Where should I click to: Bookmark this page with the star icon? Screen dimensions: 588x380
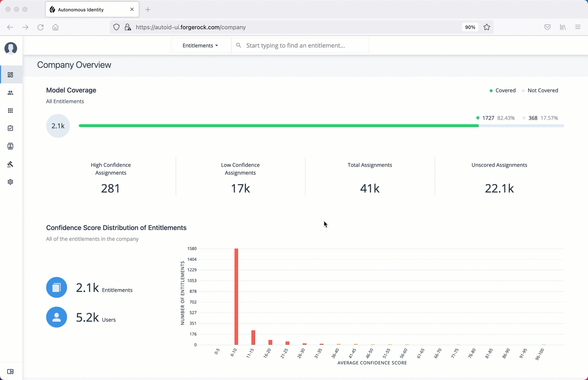point(487,27)
